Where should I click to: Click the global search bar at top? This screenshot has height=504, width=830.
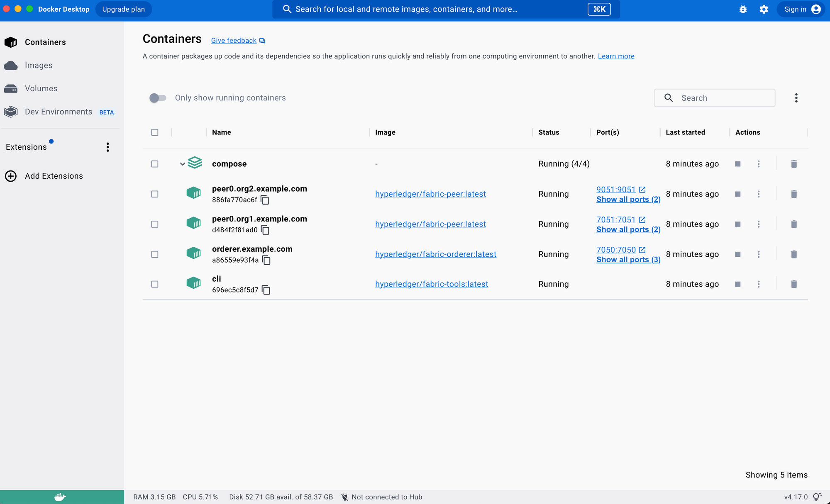click(446, 9)
